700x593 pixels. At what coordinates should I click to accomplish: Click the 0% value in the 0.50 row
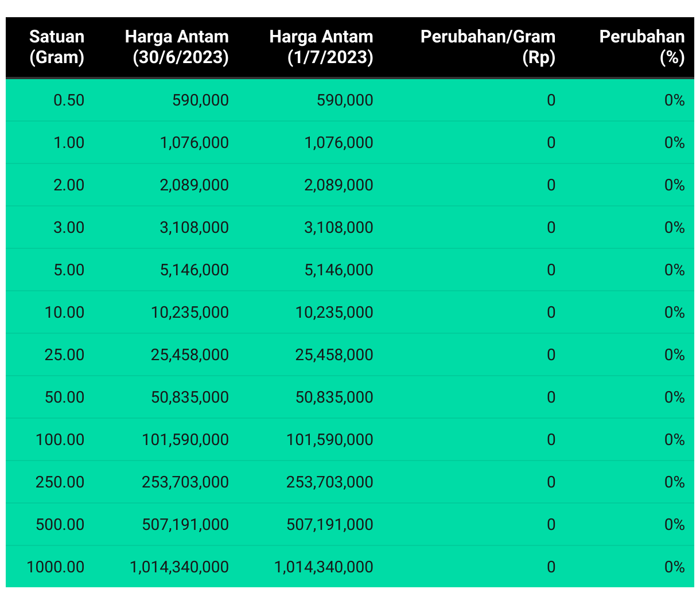coord(675,100)
